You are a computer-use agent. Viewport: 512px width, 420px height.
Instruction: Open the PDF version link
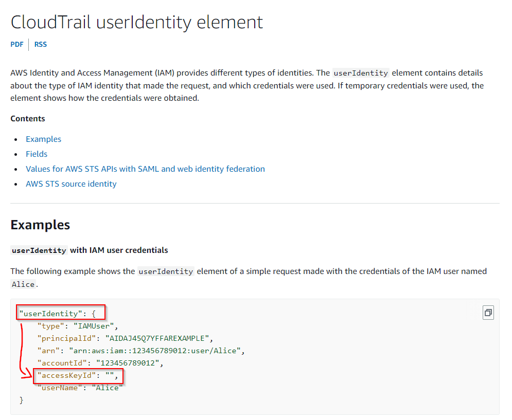17,44
